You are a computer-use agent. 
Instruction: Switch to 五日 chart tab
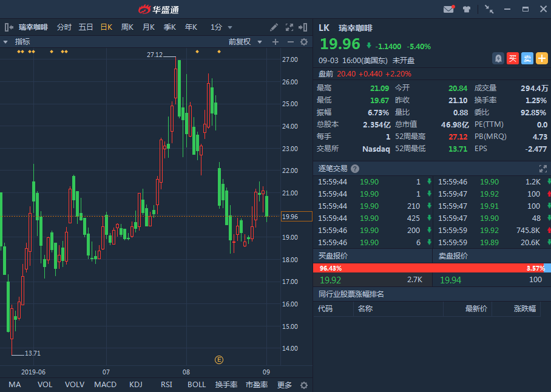[86, 27]
